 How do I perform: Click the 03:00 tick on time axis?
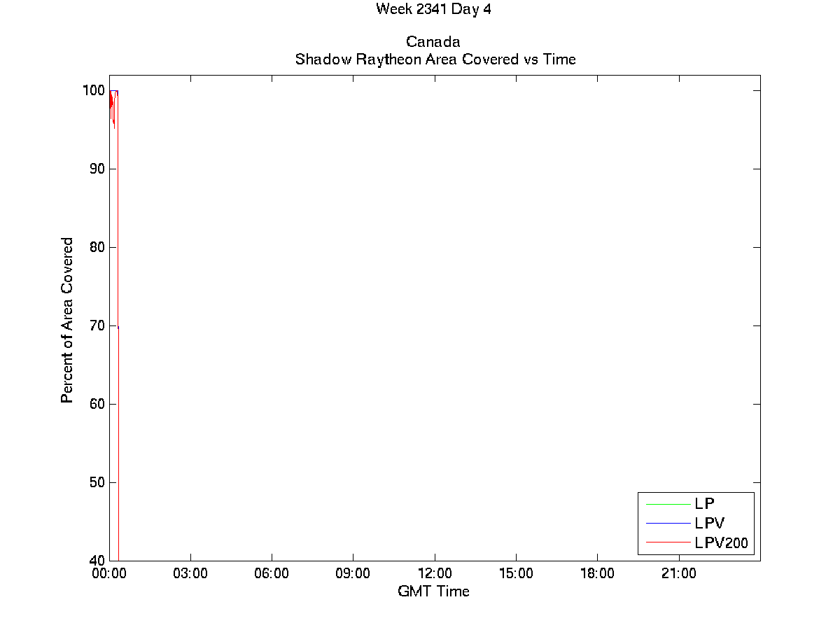[190, 574]
